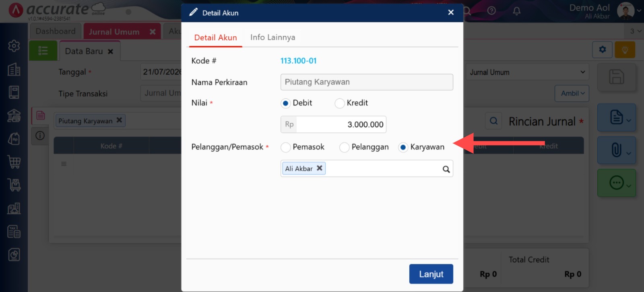This screenshot has width=644, height=292.
Task: Click the Nama Perkiraan field
Action: tap(367, 82)
